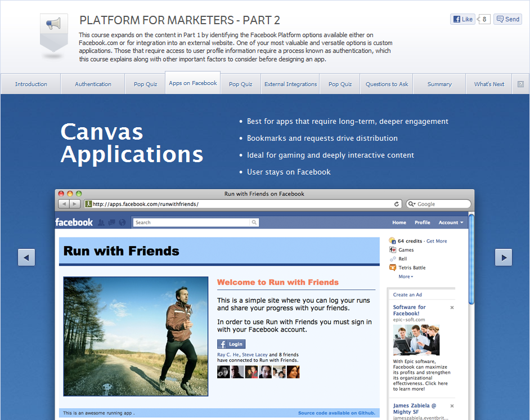Go to previous slide with left arrow
Viewport: 530px width, 420px height.
click(x=26, y=257)
